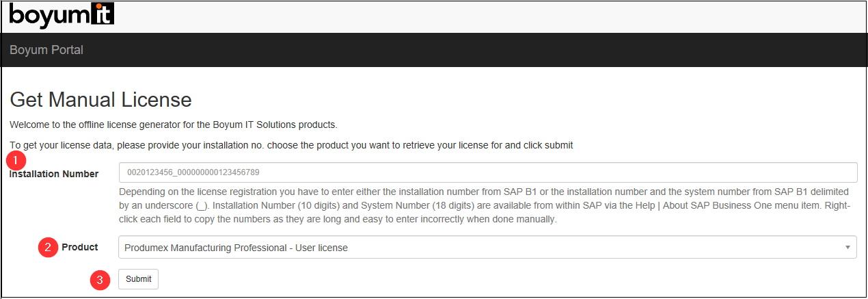The width and height of the screenshot is (868, 299).
Task: Expand the Product list using its arrow
Action: [x=847, y=248]
